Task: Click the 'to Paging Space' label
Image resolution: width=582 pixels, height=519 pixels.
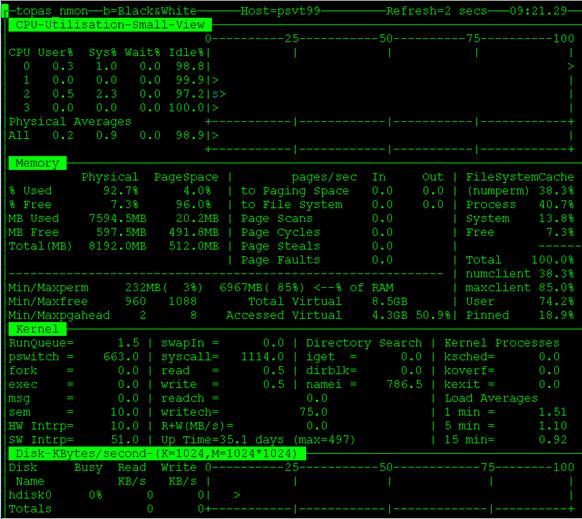Action: (295, 191)
